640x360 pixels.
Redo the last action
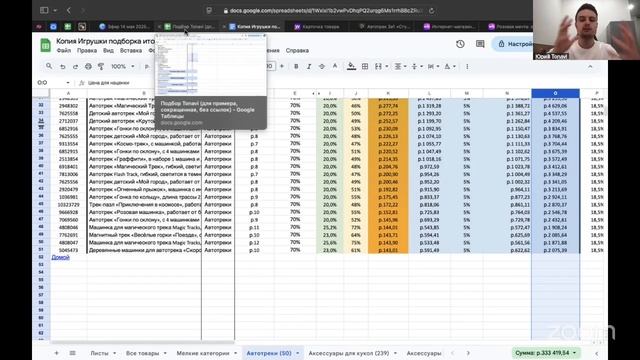pyautogui.click(x=76, y=67)
